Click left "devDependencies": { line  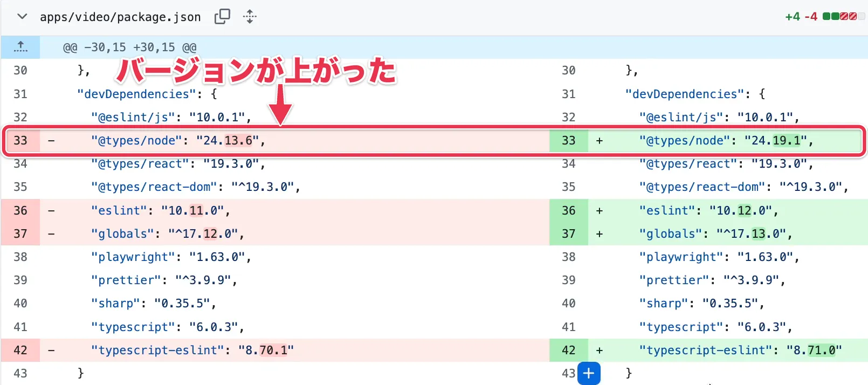[147, 94]
